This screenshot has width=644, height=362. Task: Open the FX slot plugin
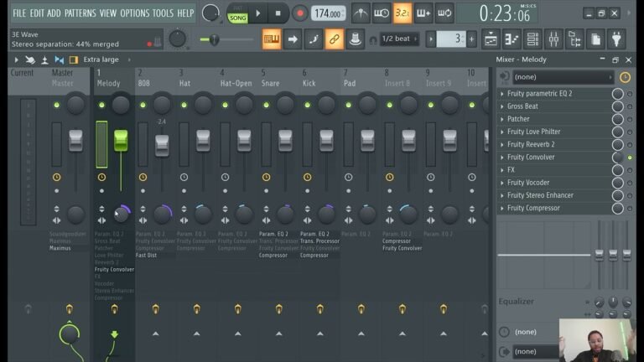coord(511,170)
